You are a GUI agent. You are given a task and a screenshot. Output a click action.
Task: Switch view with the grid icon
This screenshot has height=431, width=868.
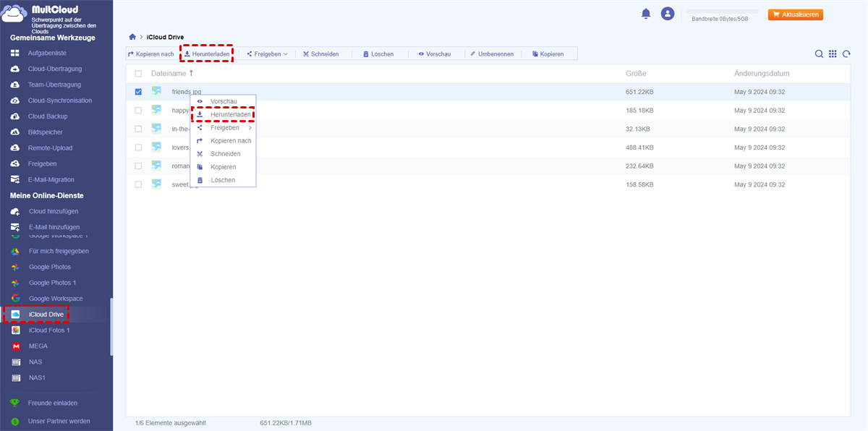point(833,54)
